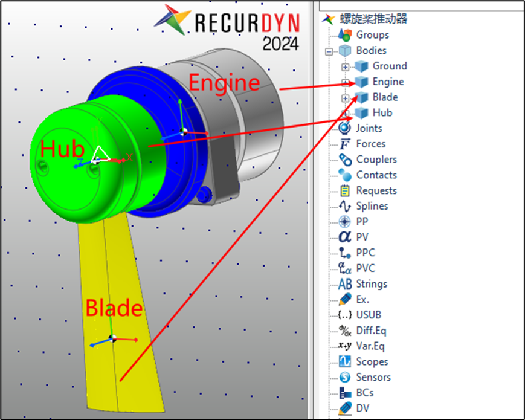Click the DV pencil icon

(345, 409)
